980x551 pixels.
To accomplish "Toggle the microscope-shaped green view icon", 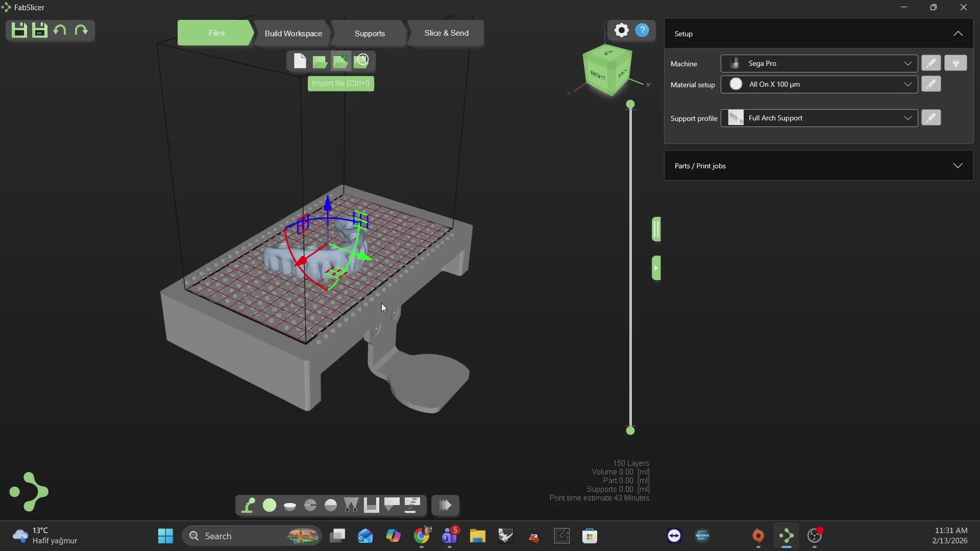I will [x=248, y=505].
